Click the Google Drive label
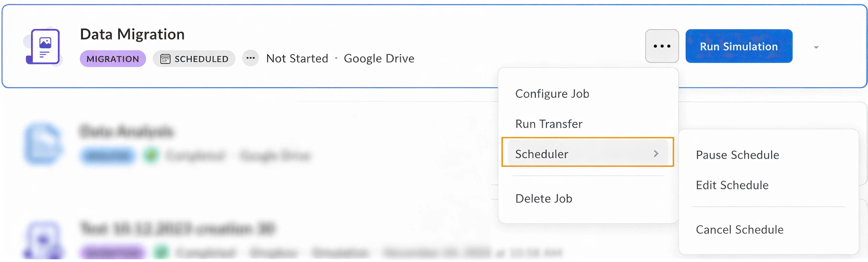The image size is (868, 262). click(x=379, y=58)
